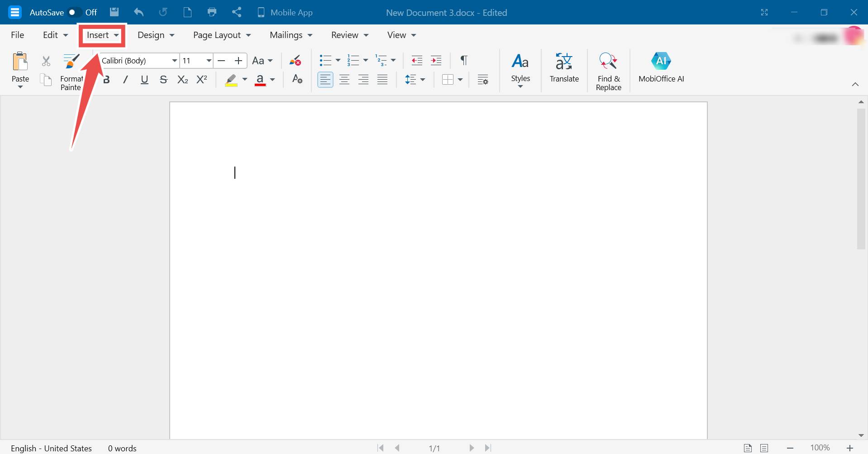868x454 pixels.
Task: Open the font name dropdown
Action: tap(174, 61)
